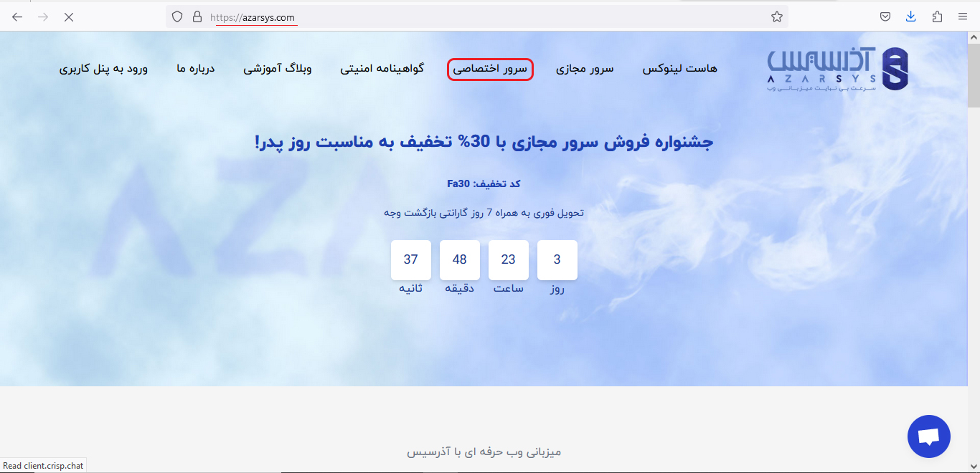Open the هاست لینوکس menu item
The height and width of the screenshot is (473, 980).
679,69
